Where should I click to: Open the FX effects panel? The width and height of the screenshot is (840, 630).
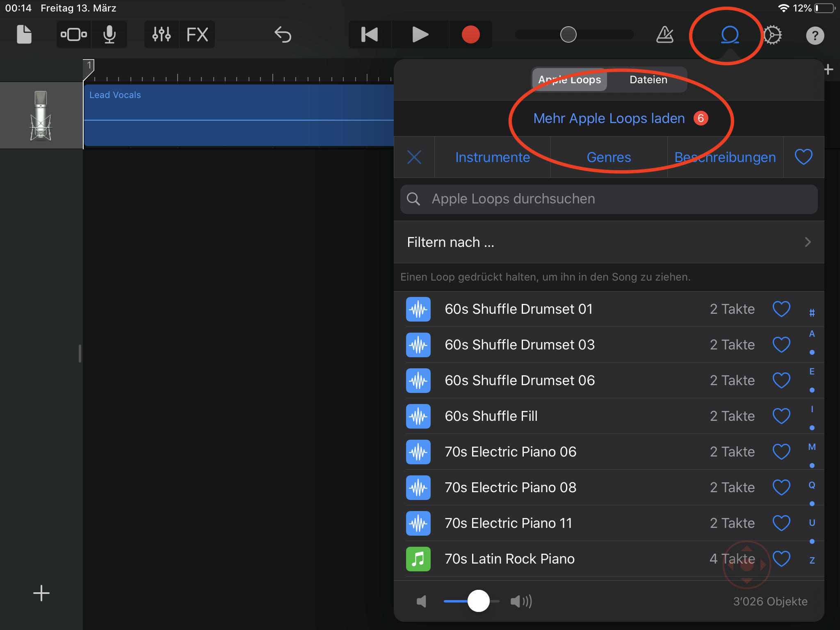197,34
